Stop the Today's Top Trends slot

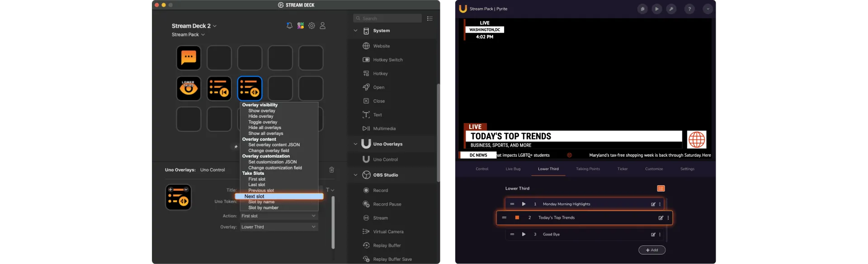pos(517,218)
